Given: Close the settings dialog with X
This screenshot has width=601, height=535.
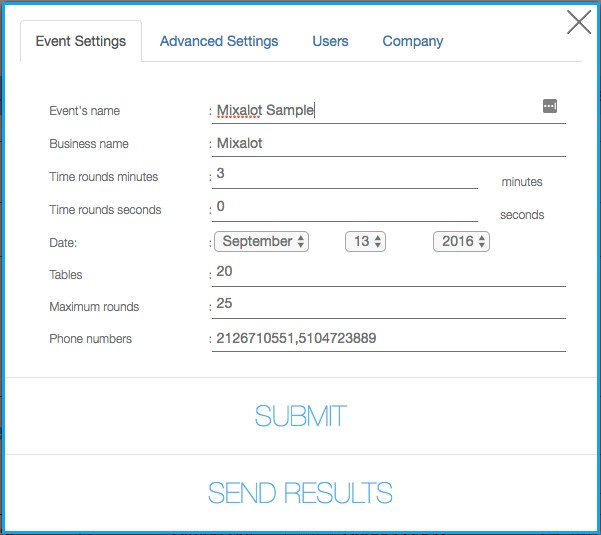Looking at the screenshot, I should (579, 22).
